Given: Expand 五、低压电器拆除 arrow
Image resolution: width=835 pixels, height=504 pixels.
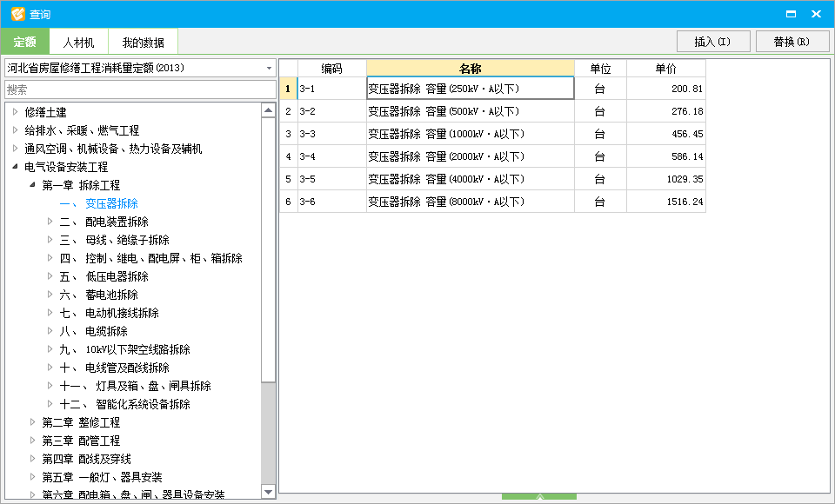Looking at the screenshot, I should [x=50, y=275].
